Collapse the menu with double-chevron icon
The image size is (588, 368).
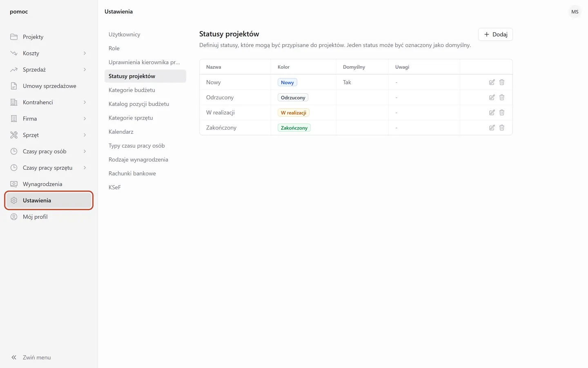tap(14, 357)
